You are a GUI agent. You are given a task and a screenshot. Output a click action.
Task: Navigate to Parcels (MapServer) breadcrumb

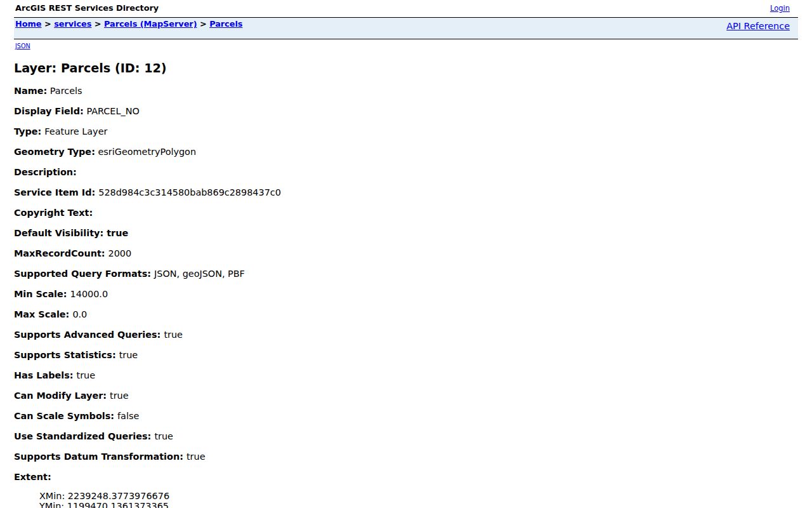[x=150, y=24]
